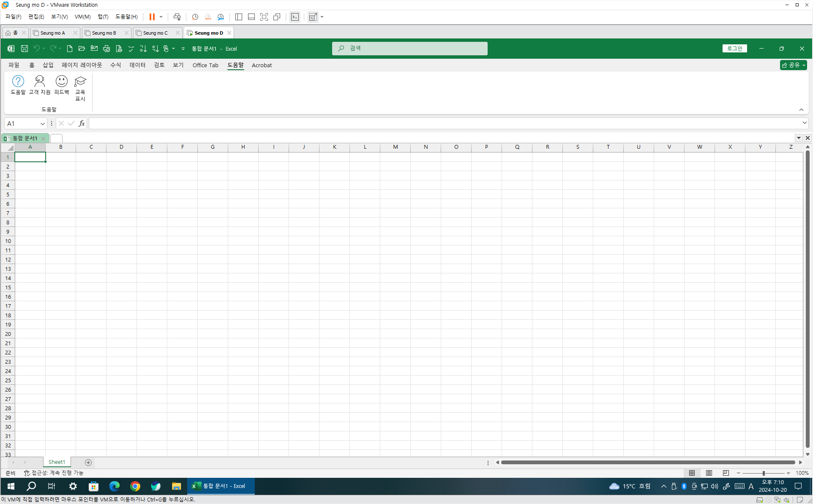
Task: Click the 고객 지원 support agent icon
Action: tap(40, 81)
